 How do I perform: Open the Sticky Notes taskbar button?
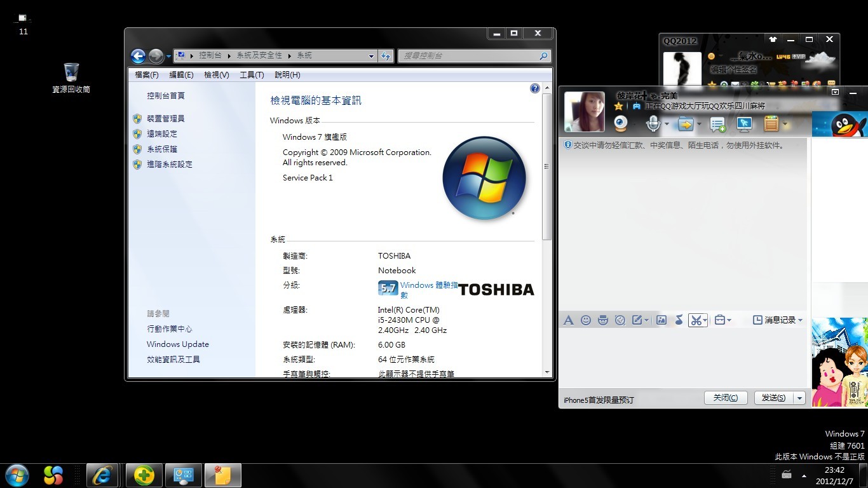pyautogui.click(x=222, y=475)
